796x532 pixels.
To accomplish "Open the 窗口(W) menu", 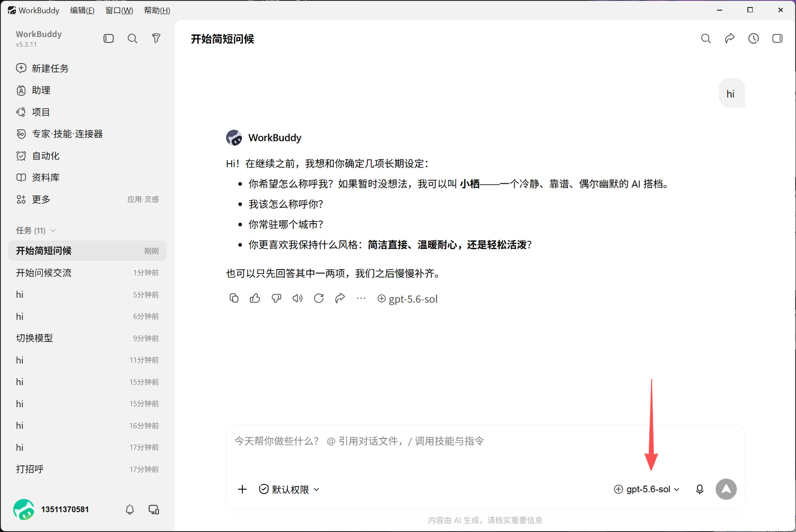I will (x=119, y=10).
